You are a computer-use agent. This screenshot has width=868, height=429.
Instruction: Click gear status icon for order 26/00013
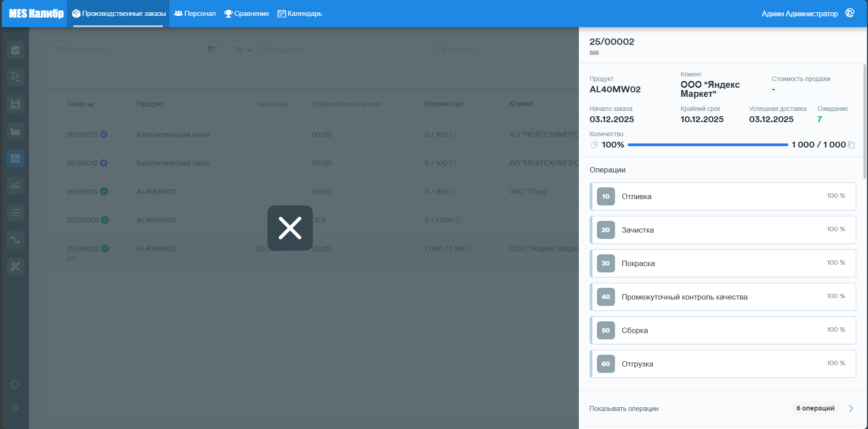(x=104, y=134)
